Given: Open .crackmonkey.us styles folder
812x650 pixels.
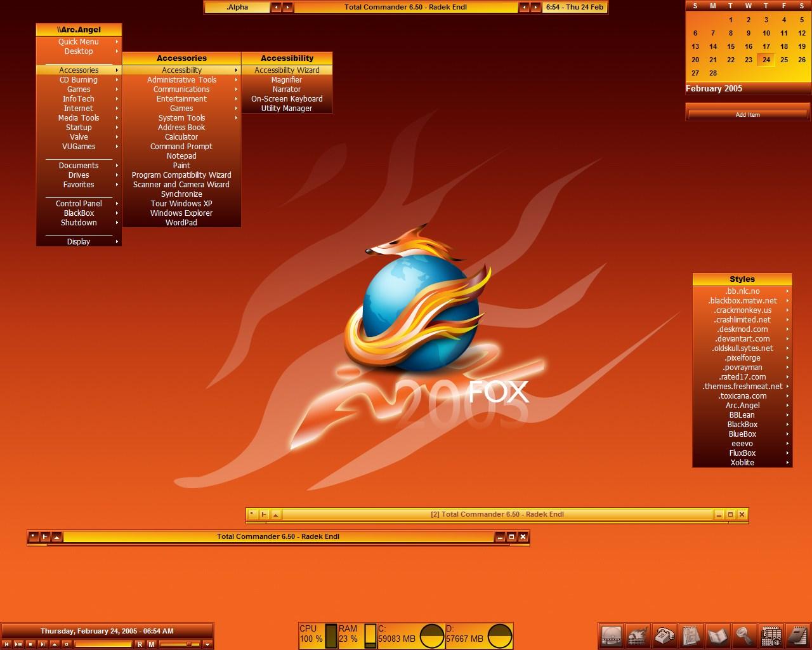Looking at the screenshot, I should [x=742, y=310].
